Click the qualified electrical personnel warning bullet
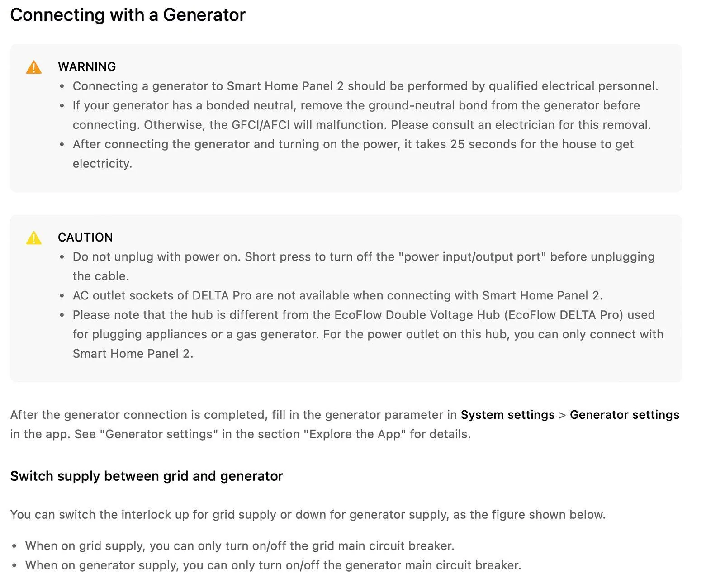The height and width of the screenshot is (588, 725). click(x=365, y=86)
